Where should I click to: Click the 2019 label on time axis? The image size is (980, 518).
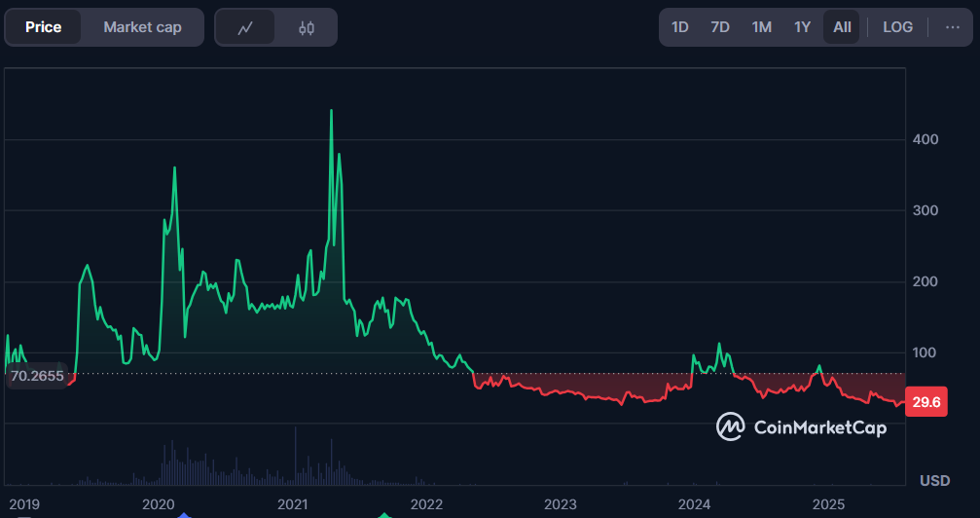point(24,504)
